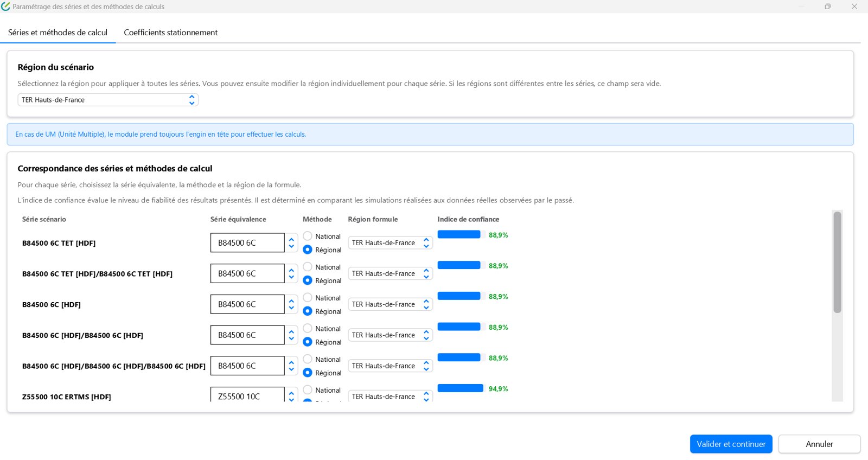The image size is (868, 460).
Task: Click the "Indice de confiance" column header
Action: pyautogui.click(x=468, y=219)
